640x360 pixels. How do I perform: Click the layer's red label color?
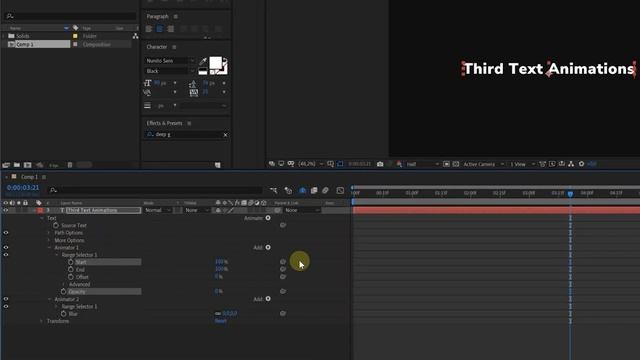pos(40,210)
